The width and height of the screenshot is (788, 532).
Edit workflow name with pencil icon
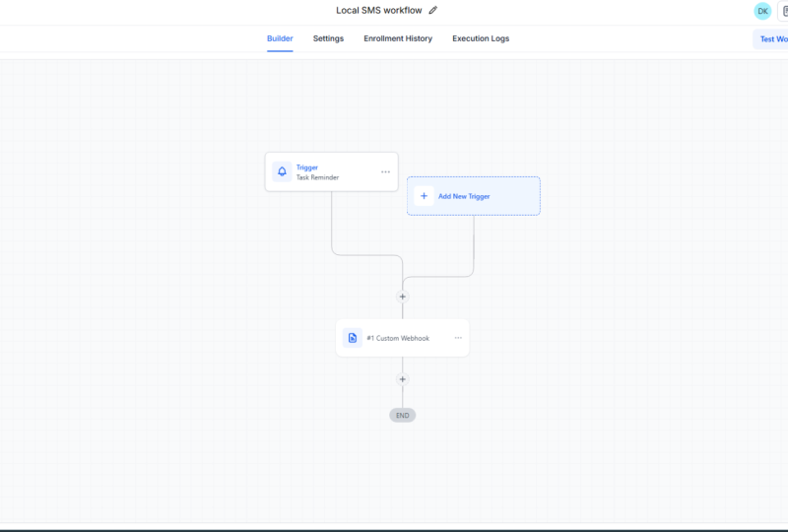tap(432, 10)
